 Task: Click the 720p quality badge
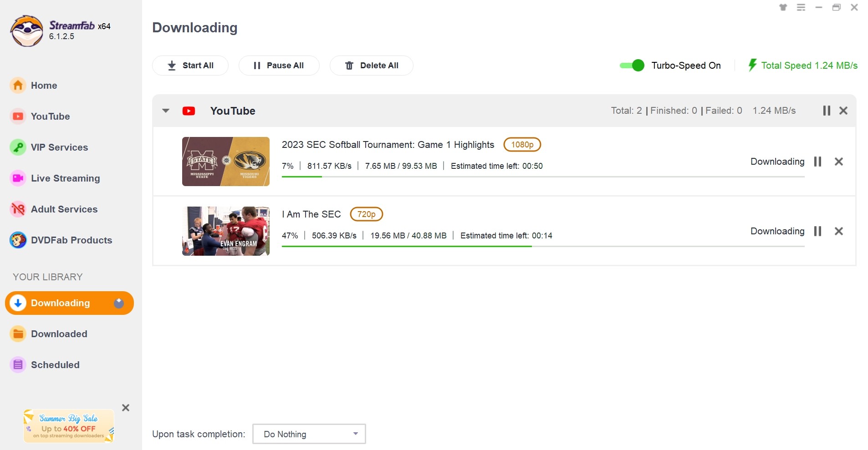pyautogui.click(x=366, y=214)
